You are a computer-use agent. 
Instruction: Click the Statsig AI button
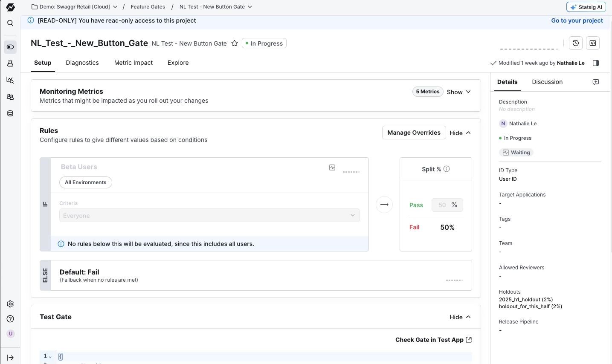click(586, 7)
